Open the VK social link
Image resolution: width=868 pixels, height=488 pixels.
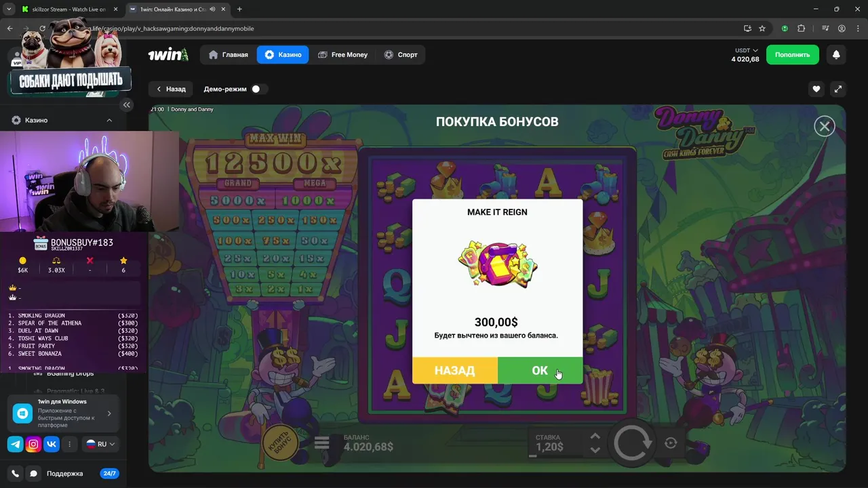pos(52,445)
